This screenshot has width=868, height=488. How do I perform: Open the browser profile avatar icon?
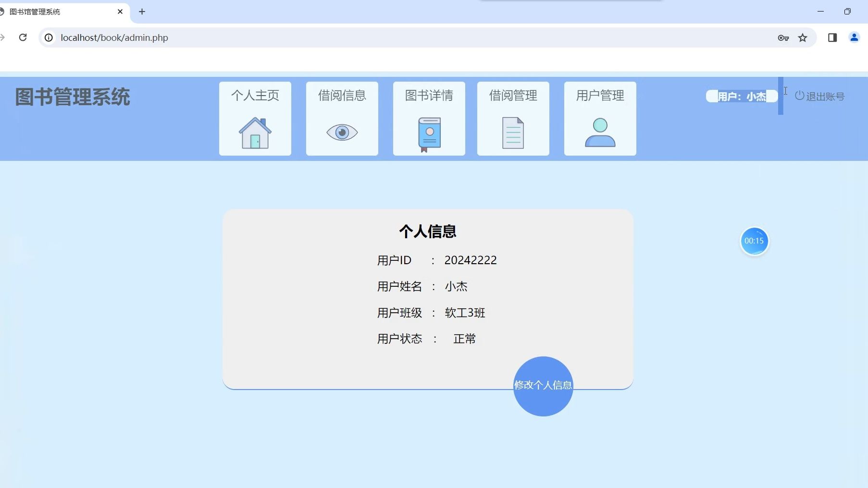[854, 37]
